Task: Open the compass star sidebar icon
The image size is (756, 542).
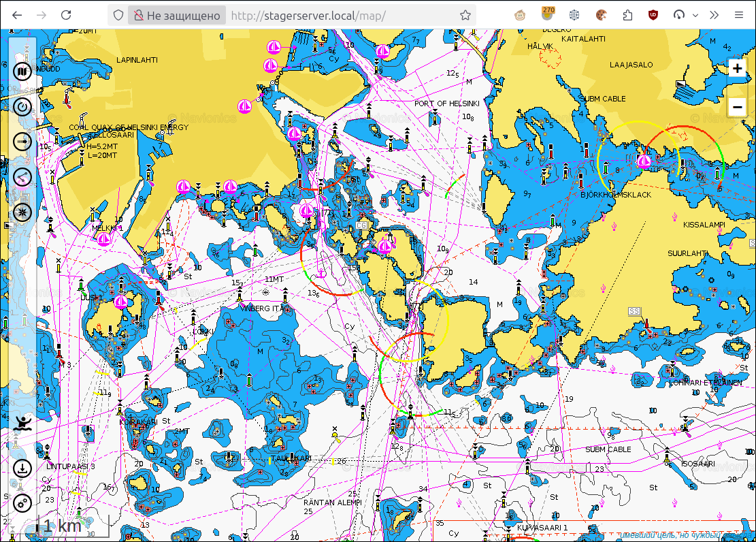Action: (22, 212)
